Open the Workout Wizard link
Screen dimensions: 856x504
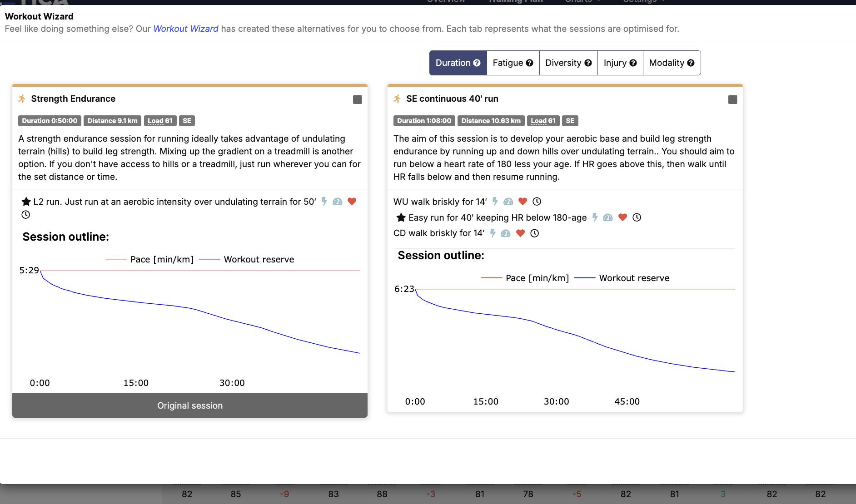pos(186,29)
